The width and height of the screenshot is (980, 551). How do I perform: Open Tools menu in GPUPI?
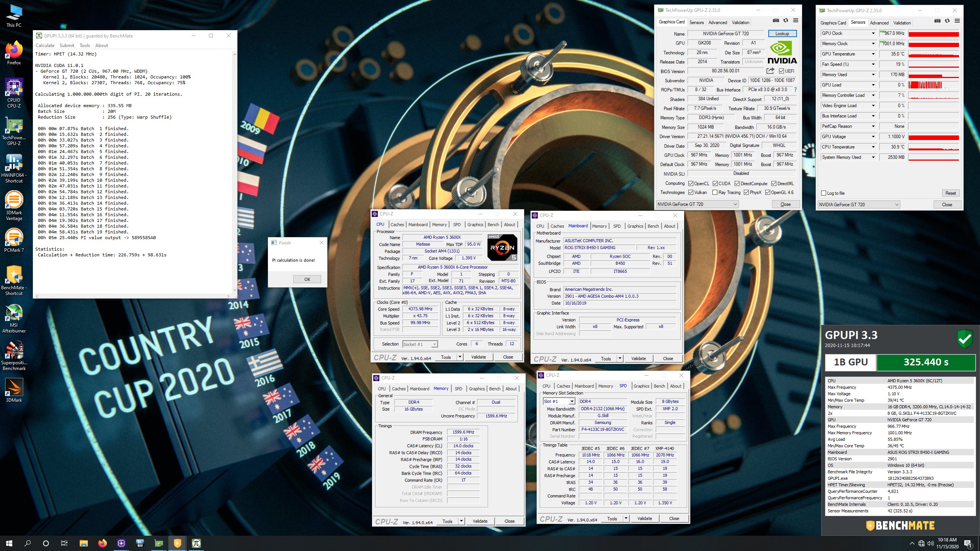pos(85,46)
